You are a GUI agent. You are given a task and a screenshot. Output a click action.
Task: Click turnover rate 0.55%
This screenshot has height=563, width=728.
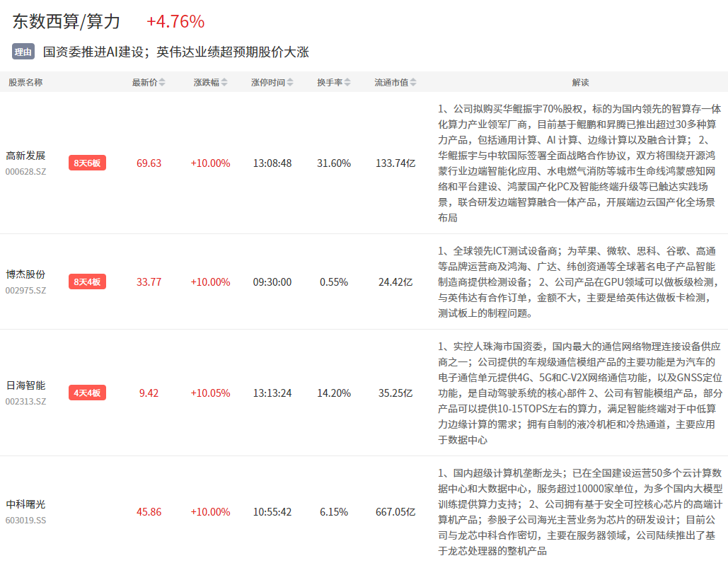(x=334, y=282)
